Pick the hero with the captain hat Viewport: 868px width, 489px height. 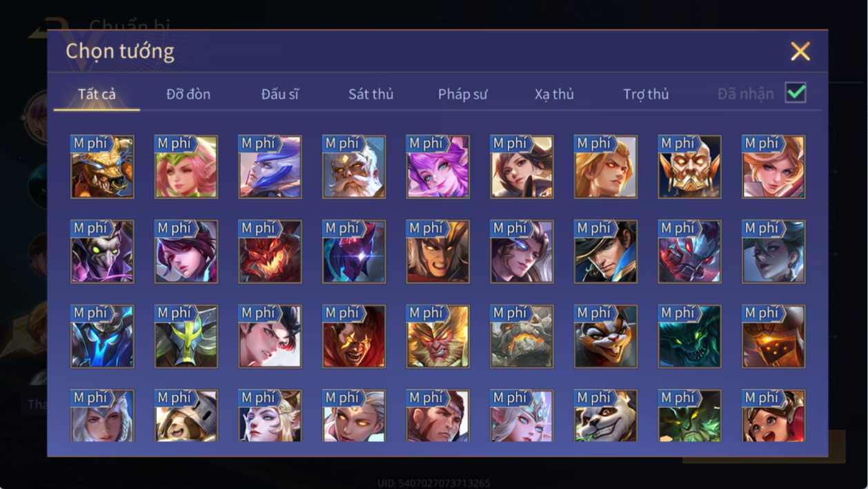click(x=606, y=252)
